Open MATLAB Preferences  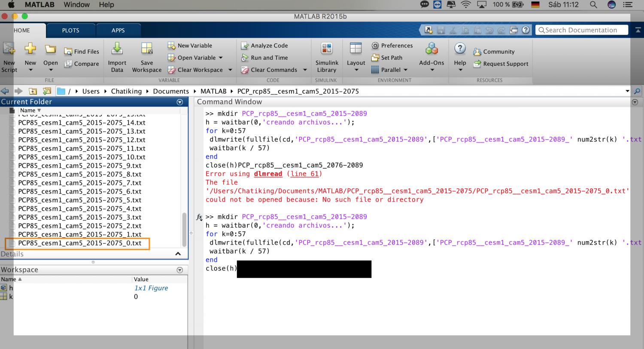point(392,46)
